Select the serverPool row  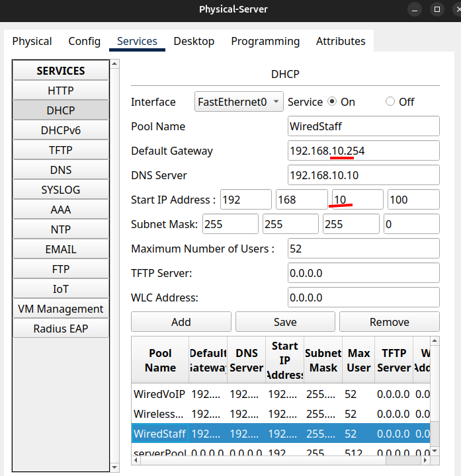[281, 450]
